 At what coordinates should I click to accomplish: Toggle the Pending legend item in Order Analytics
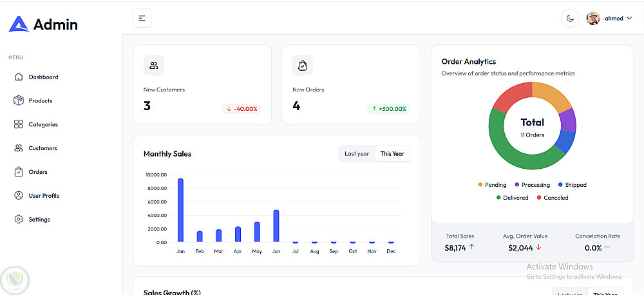coord(493,185)
